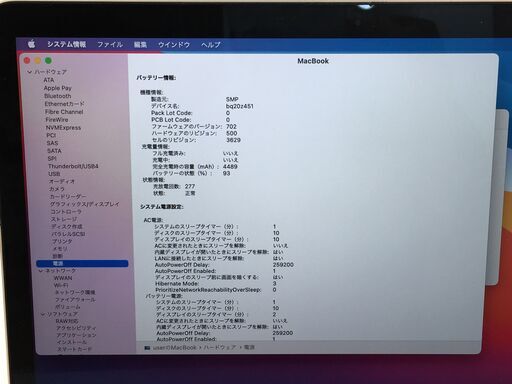Click ハードウェア in the bottom path bar

(x=220, y=347)
